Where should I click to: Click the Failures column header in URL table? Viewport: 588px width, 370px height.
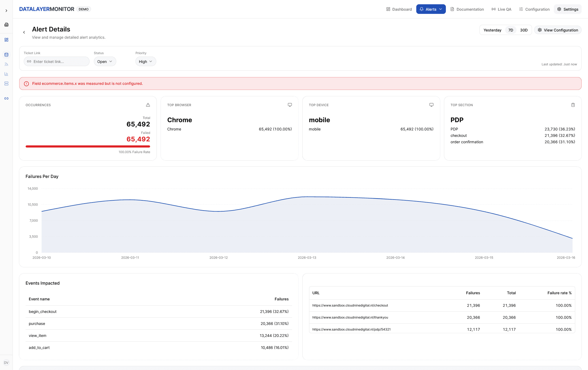473,293
